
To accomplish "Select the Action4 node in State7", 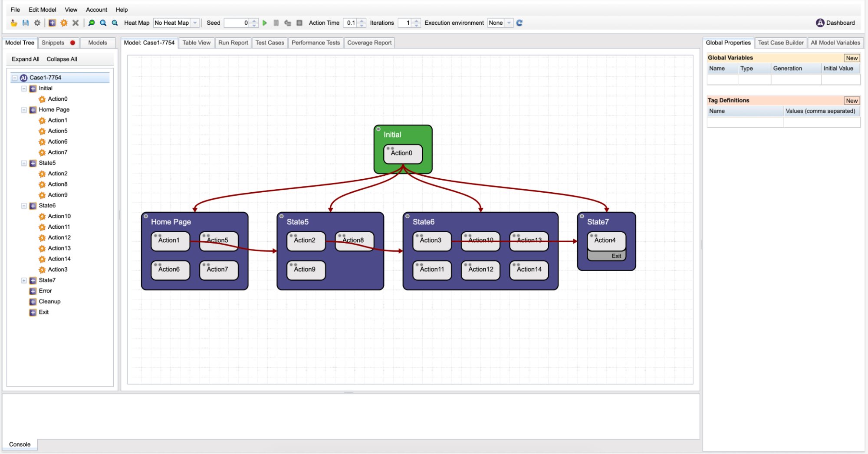I will coord(606,240).
